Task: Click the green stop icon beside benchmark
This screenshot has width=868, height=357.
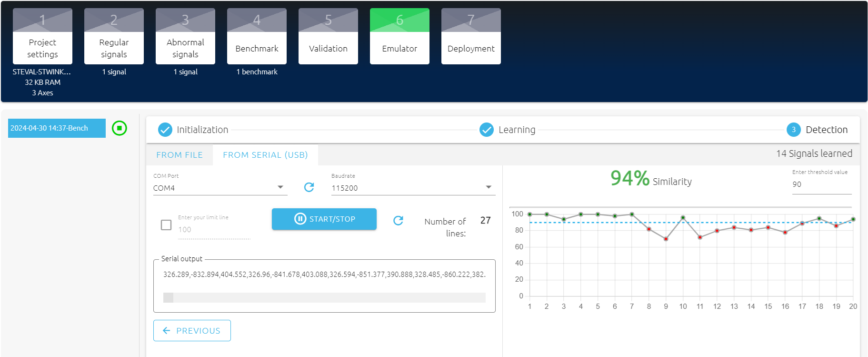Action: click(120, 128)
